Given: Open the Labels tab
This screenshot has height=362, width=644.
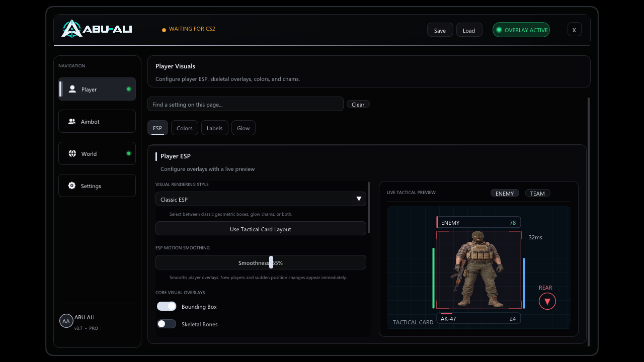Looking at the screenshot, I should tap(214, 128).
